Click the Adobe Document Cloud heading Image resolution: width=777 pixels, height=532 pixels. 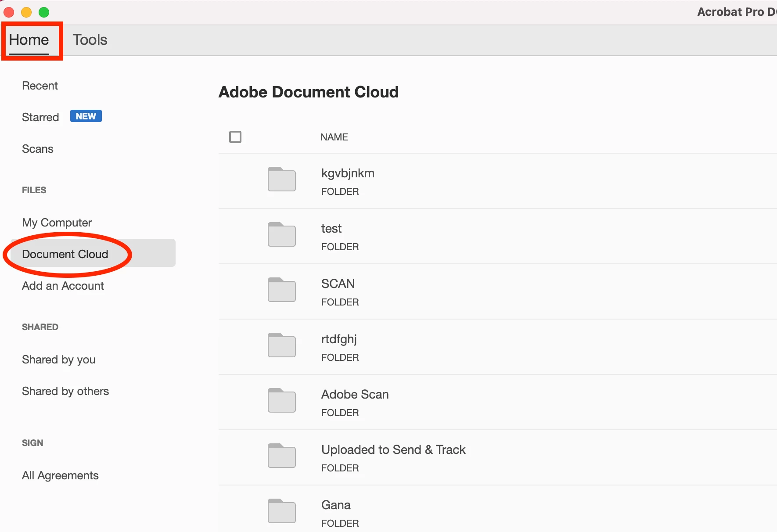(309, 92)
